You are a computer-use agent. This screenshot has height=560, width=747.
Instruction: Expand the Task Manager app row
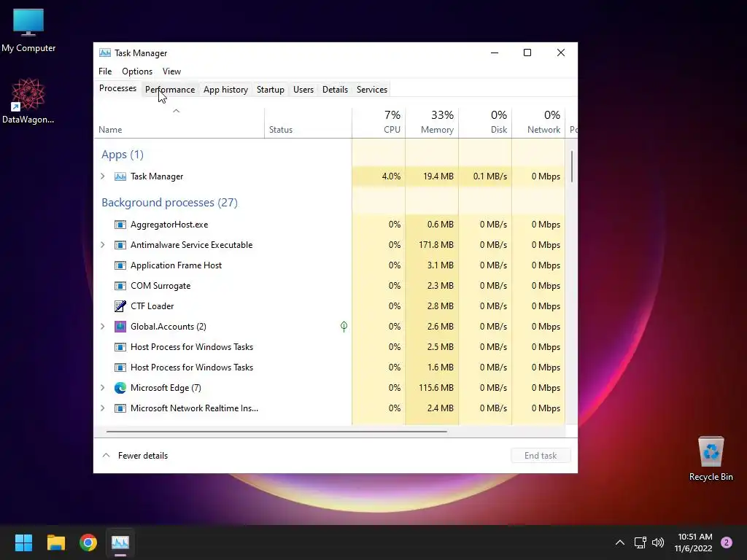(x=102, y=176)
